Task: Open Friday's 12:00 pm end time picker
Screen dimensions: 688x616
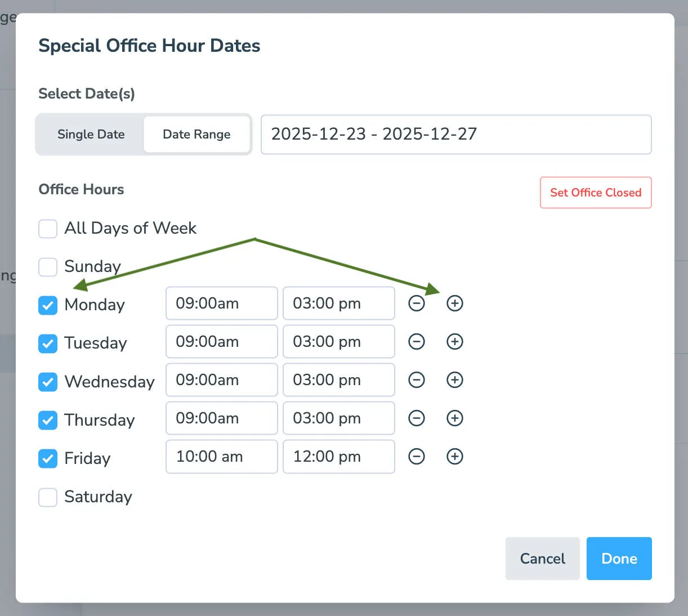Action: click(338, 456)
